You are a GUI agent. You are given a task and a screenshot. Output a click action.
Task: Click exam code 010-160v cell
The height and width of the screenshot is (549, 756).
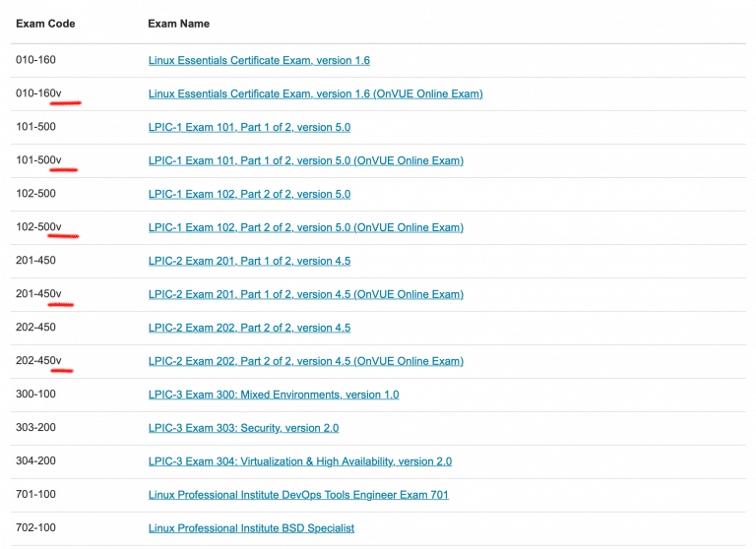click(38, 94)
